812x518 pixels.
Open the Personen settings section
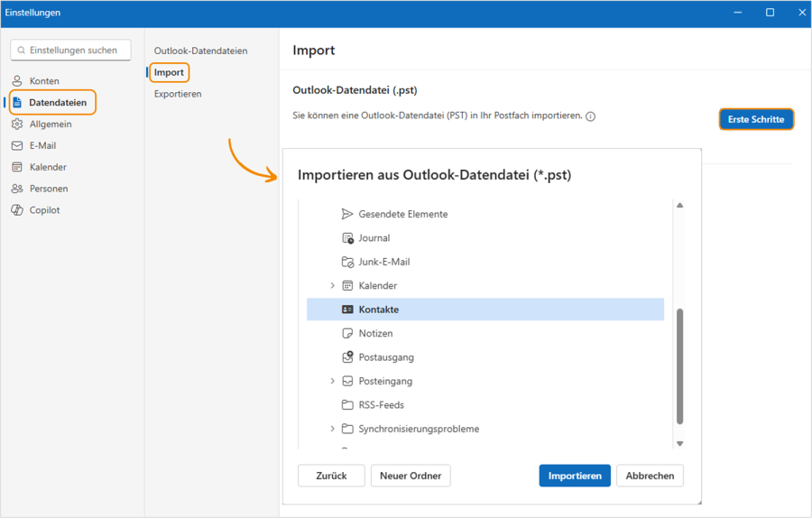(x=49, y=189)
